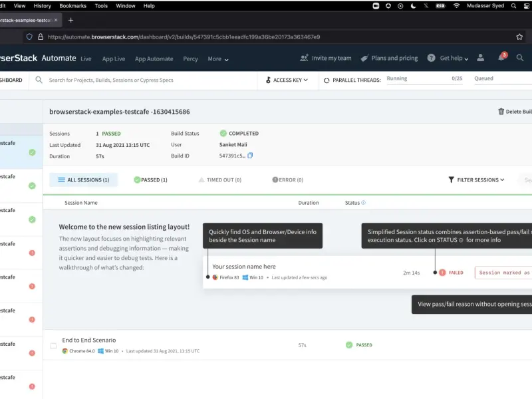Click the search magnifier in the BrowserStack header
Screen dimensions: 532x399
[520, 58]
